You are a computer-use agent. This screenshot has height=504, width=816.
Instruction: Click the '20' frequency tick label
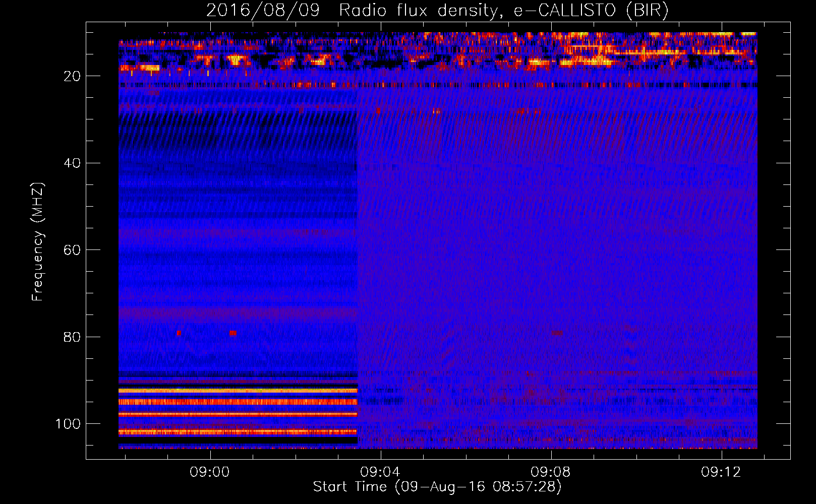(72, 76)
